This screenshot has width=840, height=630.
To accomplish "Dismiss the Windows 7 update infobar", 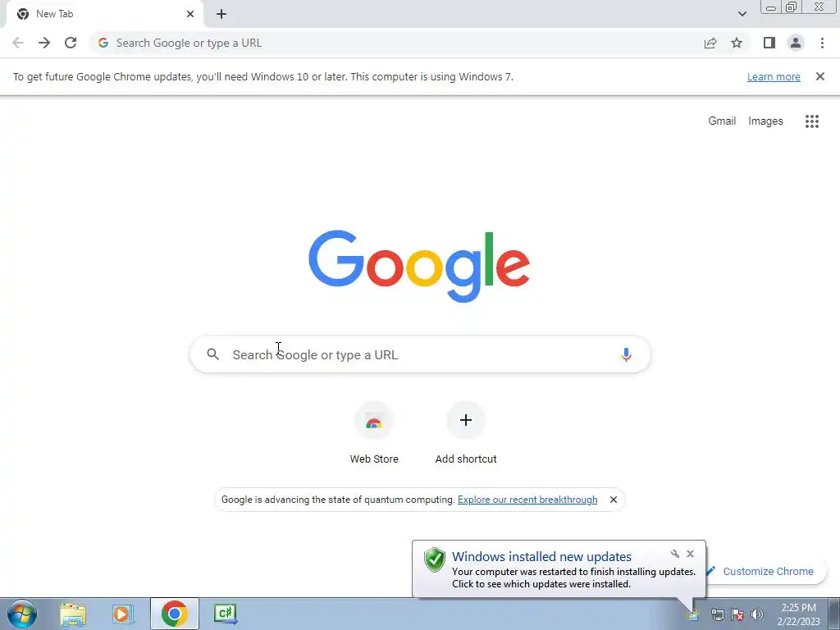I will [x=820, y=76].
